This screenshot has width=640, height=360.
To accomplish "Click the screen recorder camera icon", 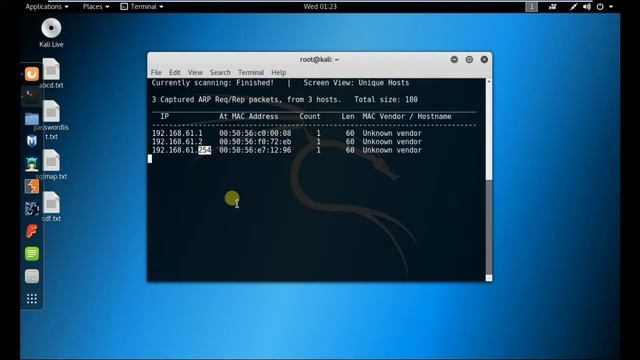I will coord(553,7).
